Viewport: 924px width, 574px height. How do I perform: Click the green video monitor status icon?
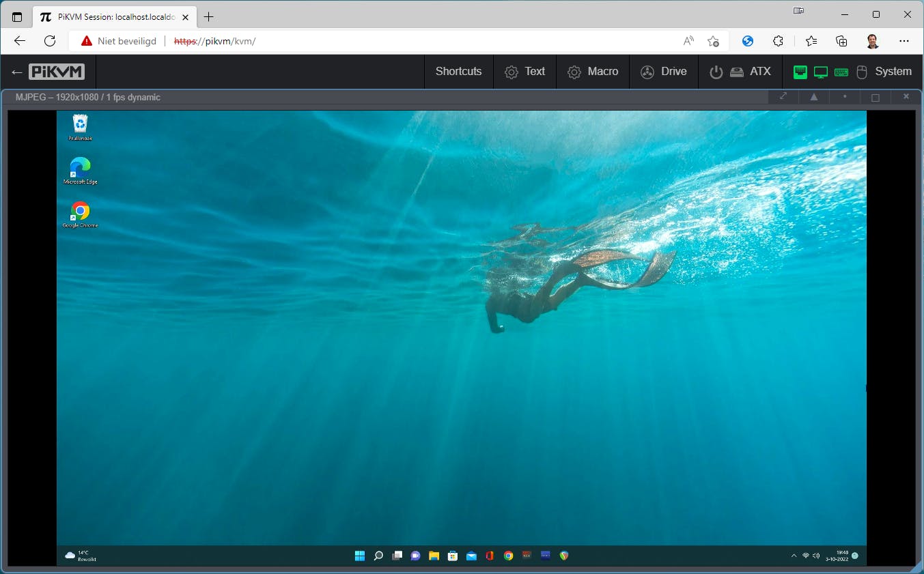[821, 72]
